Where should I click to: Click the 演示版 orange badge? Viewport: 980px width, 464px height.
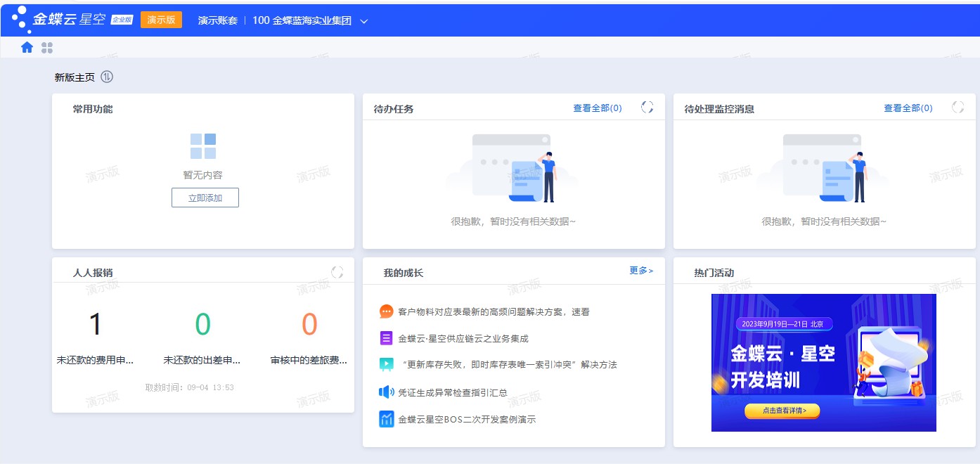point(161,20)
